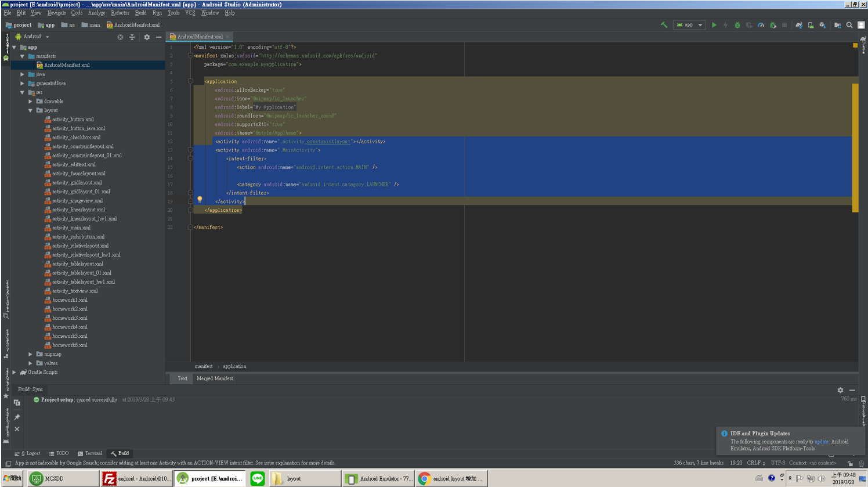Collapse the app module node
The width and height of the screenshot is (868, 487).
[14, 48]
